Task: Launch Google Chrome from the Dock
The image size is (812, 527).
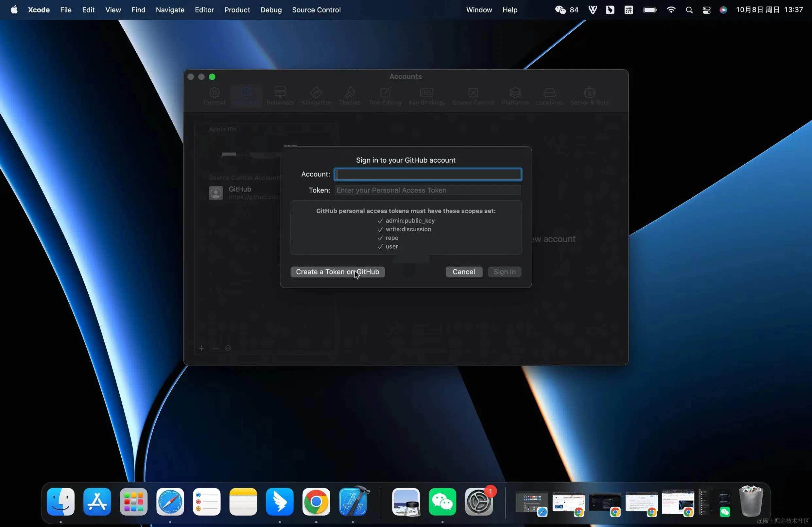Action: click(x=316, y=502)
